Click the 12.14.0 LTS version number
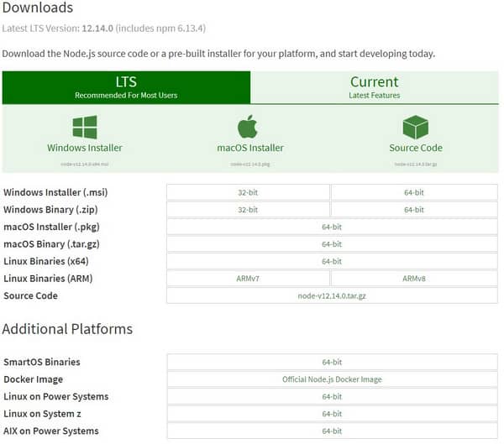 tap(97, 29)
